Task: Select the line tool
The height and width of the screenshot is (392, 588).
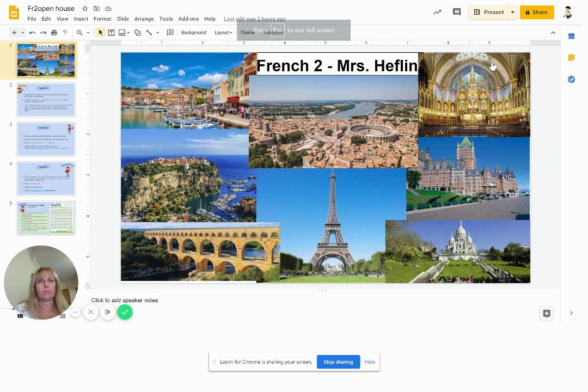Action: point(149,33)
